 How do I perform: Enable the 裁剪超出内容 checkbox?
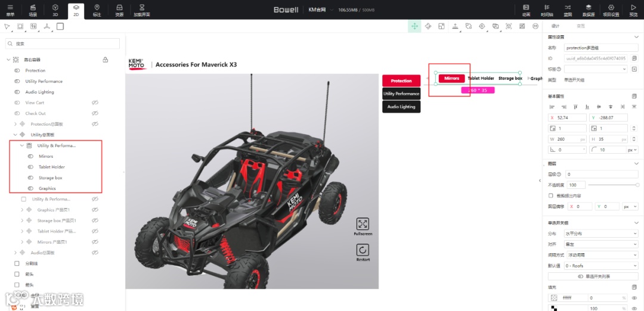click(x=551, y=195)
